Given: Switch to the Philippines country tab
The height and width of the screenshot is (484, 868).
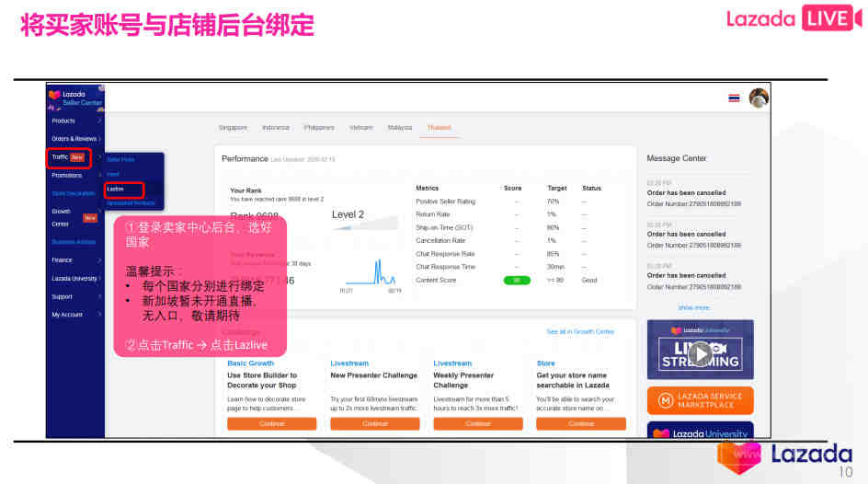Looking at the screenshot, I should 319,127.
